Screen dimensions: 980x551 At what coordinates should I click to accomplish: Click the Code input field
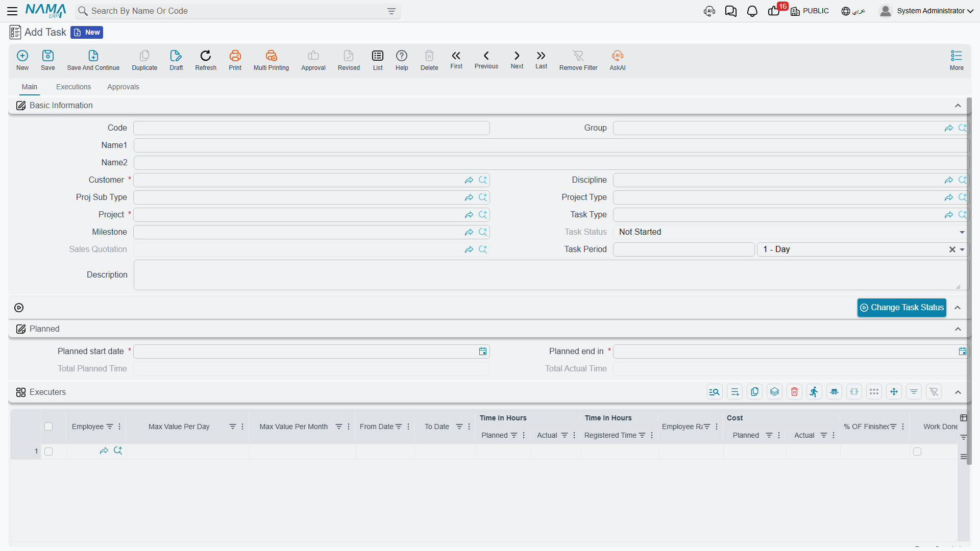tap(311, 128)
